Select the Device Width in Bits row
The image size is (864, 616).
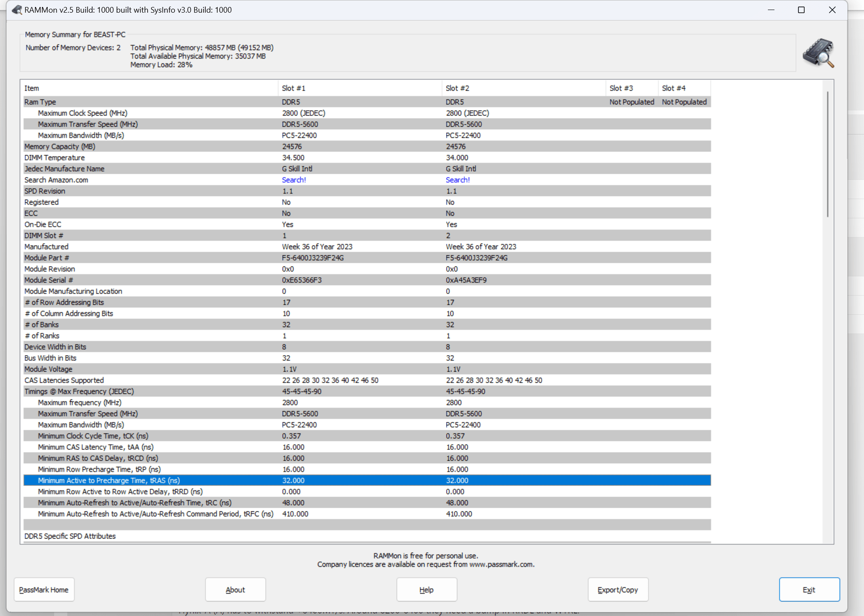pos(367,347)
